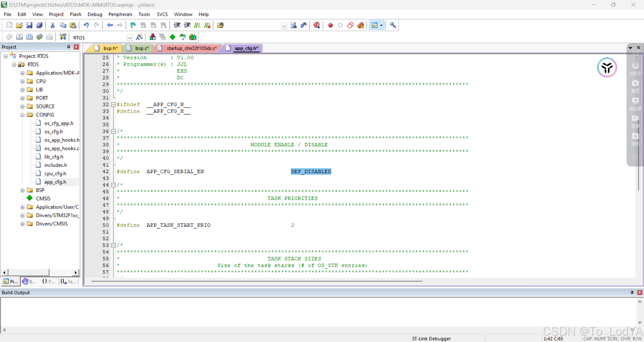Open the Flash menu

(x=75, y=14)
